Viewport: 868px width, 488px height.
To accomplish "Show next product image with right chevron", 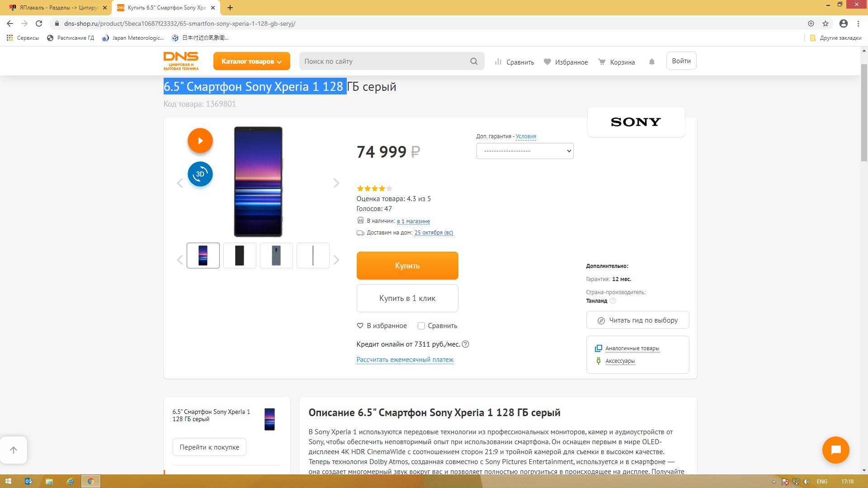I will click(336, 183).
